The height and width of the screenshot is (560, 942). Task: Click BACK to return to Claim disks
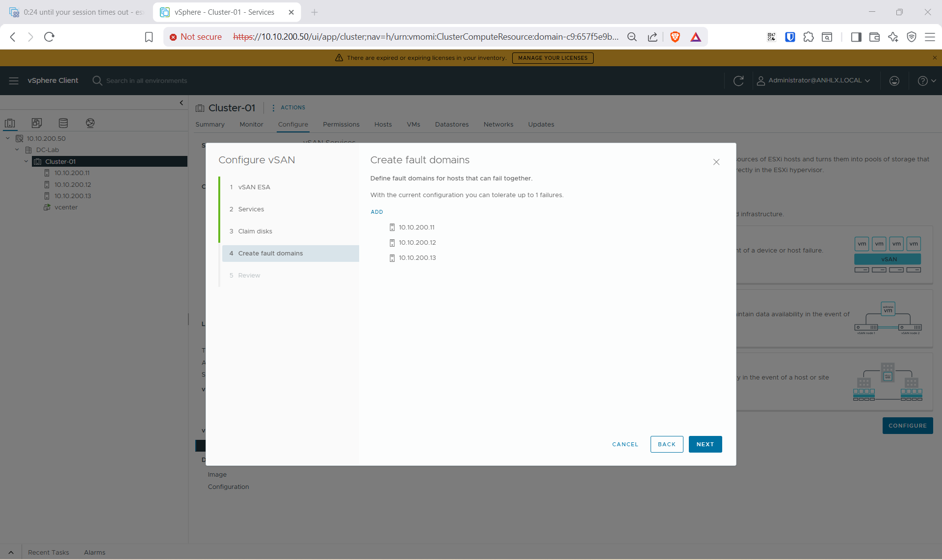tap(667, 444)
